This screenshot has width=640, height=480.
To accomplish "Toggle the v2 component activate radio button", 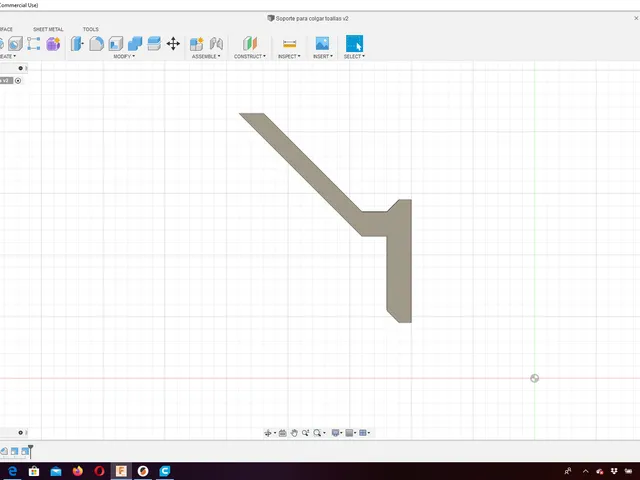I will [18, 81].
